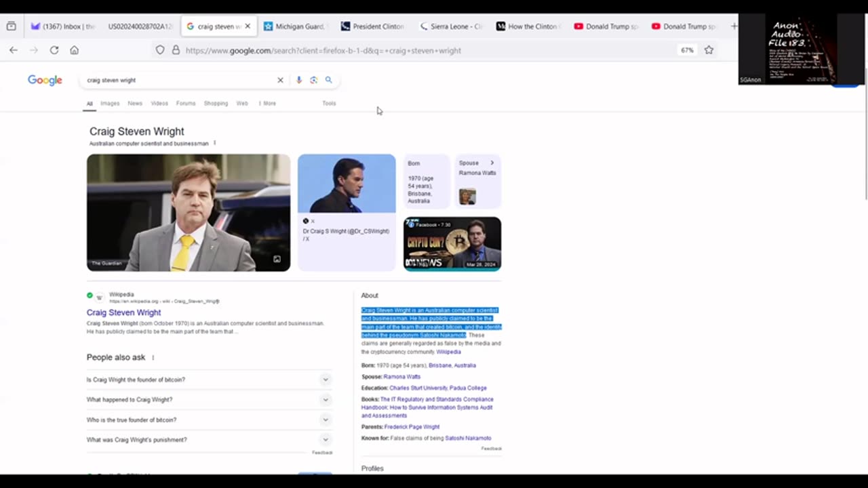
Task: Open the People also ask options menu
Action: [x=153, y=357]
